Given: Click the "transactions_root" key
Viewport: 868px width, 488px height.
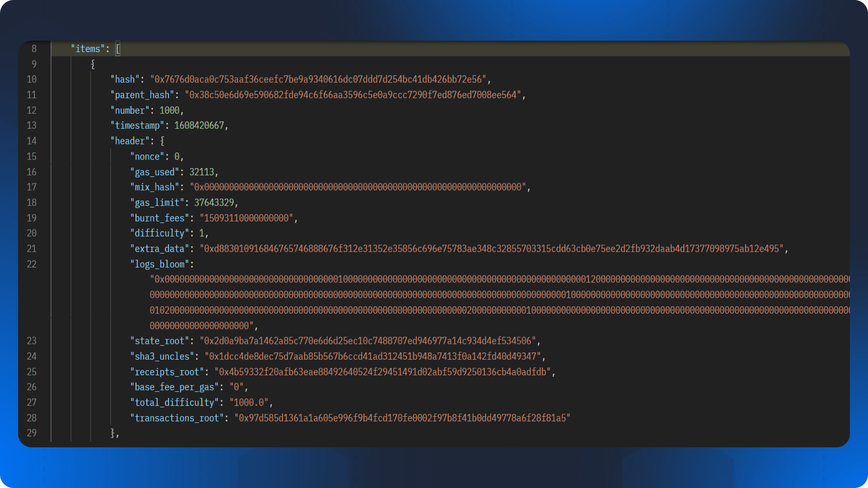Looking at the screenshot, I should coord(177,418).
